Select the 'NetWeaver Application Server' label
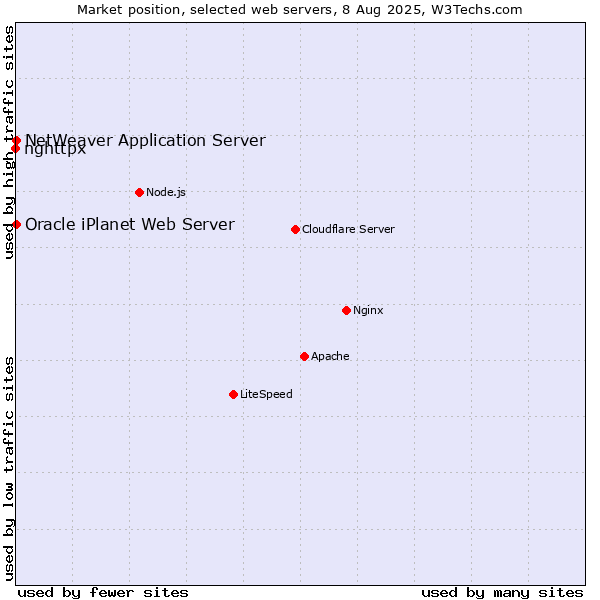The width and height of the screenshot is (600, 600). point(145,140)
